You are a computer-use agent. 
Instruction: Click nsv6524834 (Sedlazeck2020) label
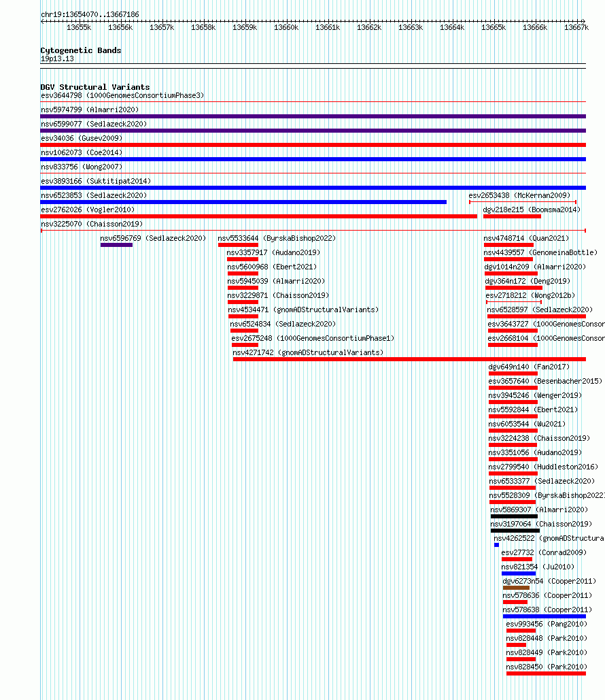pos(283,324)
